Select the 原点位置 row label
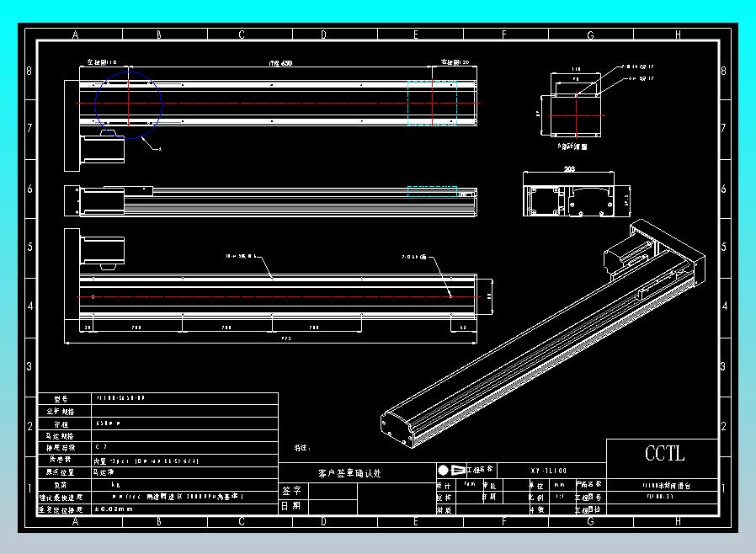Image resolution: width=756 pixels, height=554 pixels. (61, 472)
